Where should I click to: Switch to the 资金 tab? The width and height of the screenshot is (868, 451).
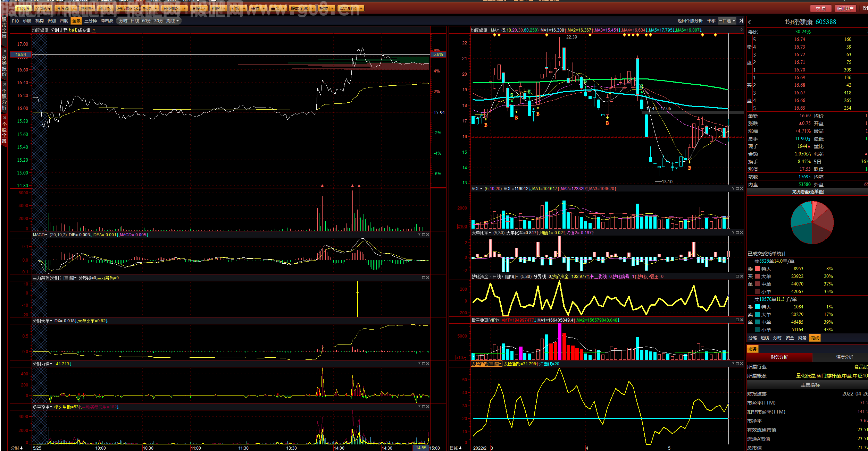pyautogui.click(x=790, y=338)
